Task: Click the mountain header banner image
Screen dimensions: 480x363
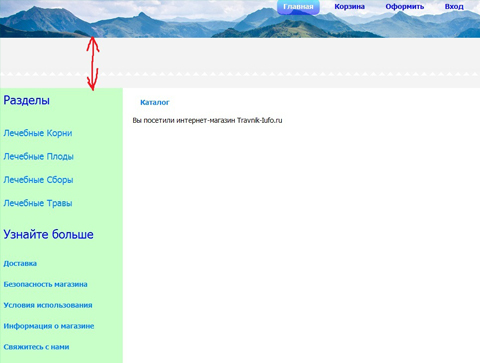Action: tap(240, 19)
